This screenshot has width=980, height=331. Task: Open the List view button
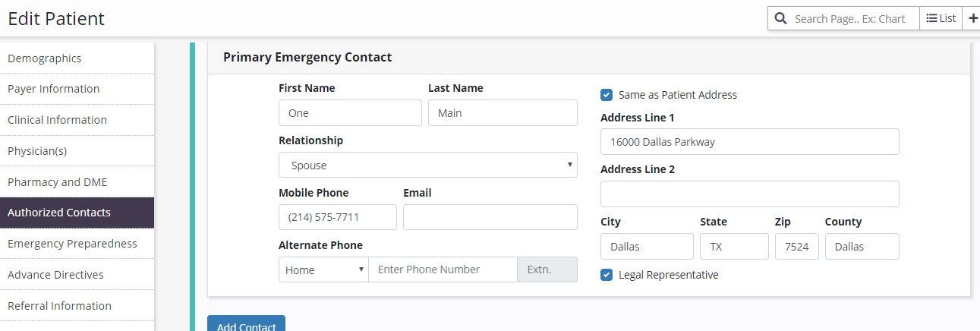click(941, 18)
